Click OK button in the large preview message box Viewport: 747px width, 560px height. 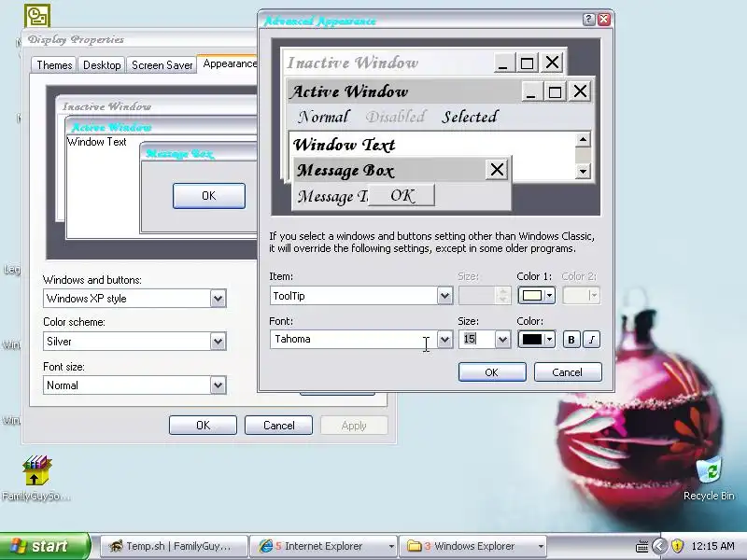pyautogui.click(x=402, y=195)
